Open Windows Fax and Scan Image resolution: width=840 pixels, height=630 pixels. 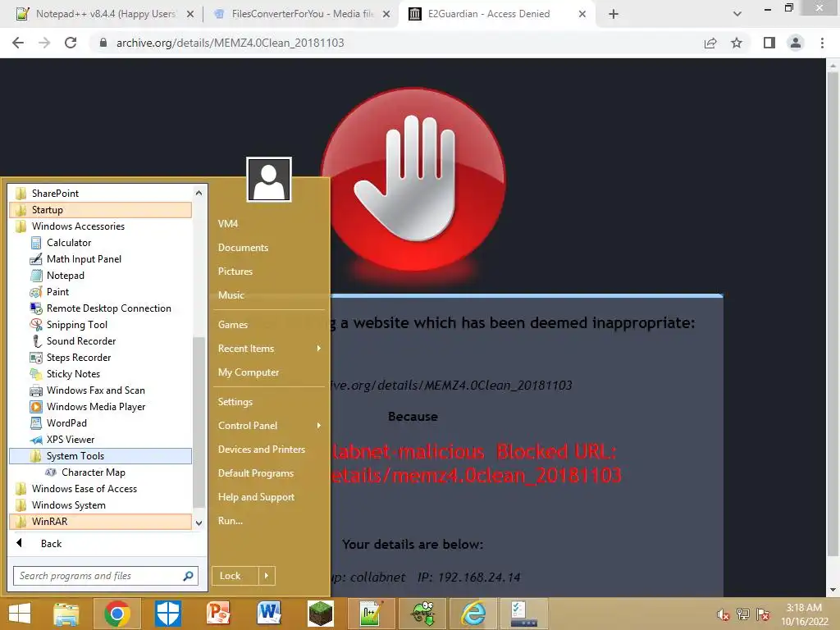(95, 390)
